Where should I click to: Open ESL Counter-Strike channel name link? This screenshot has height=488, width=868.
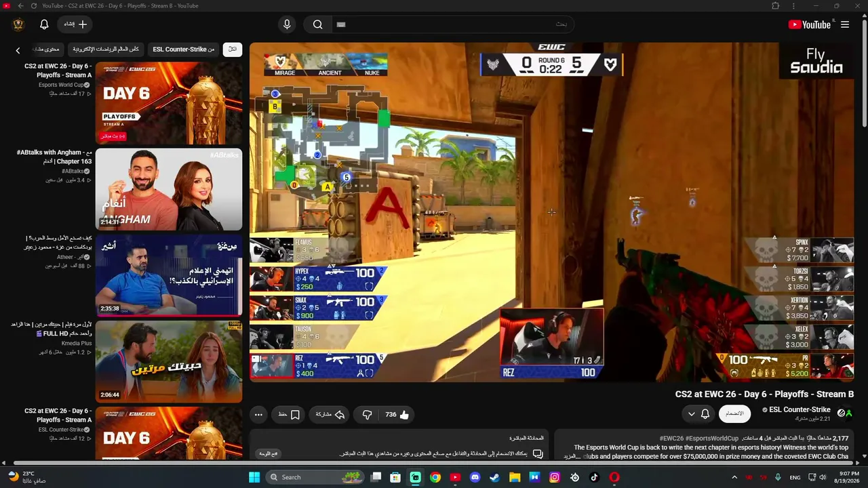796,409
